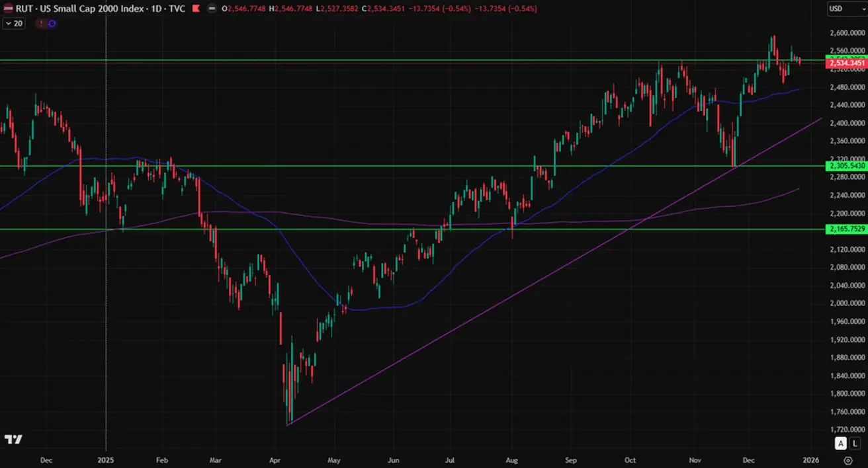Click the RUT US Small Cap 2000 Index title
This screenshot has width=868, height=468.
pyautogui.click(x=101, y=9)
